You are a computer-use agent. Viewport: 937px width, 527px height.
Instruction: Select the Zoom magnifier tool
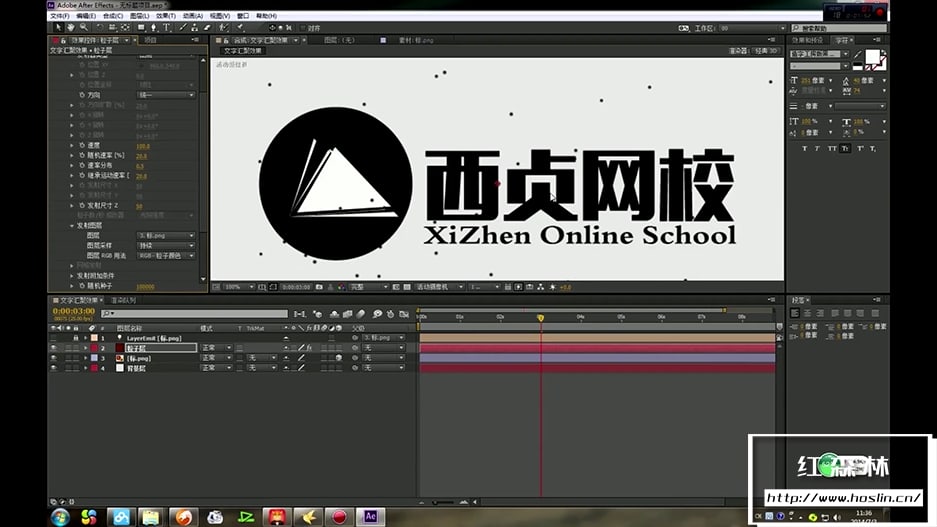click(x=84, y=27)
